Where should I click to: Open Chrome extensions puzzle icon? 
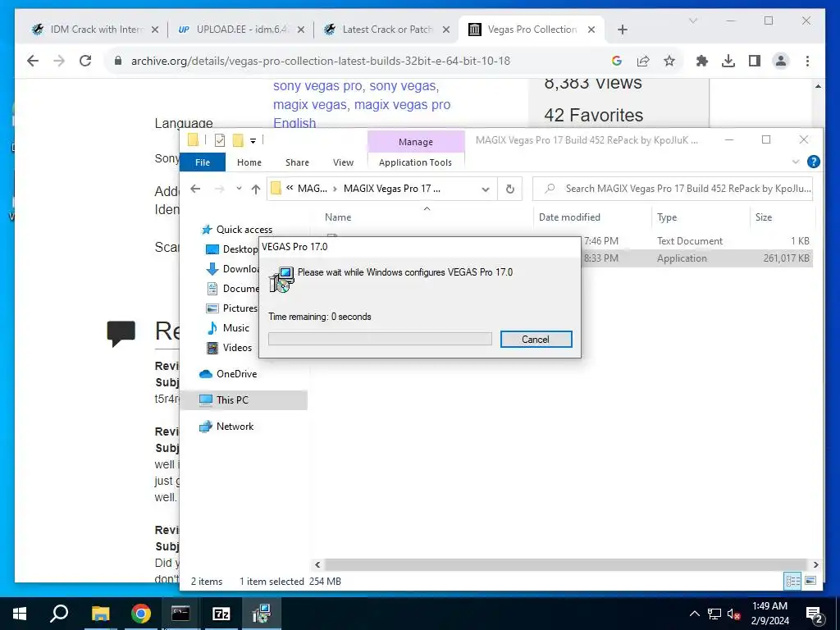pos(702,61)
